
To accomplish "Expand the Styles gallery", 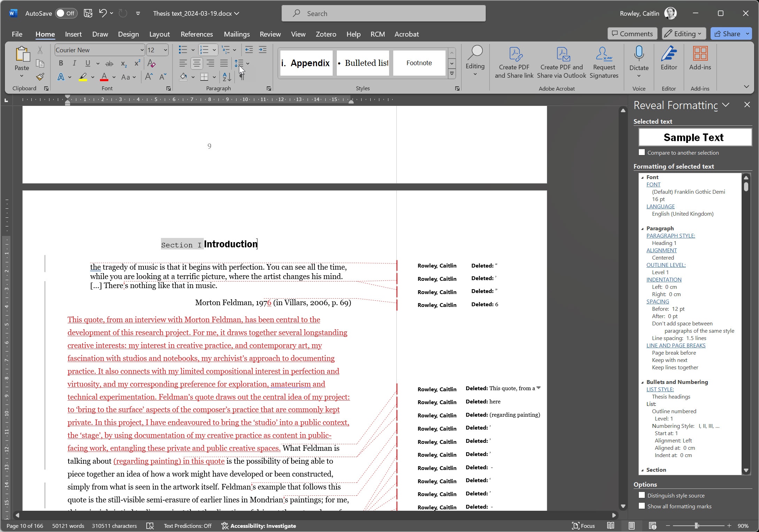I will [452, 73].
